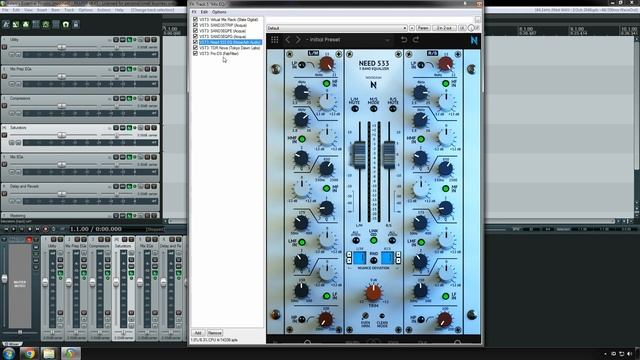Click the Remove button in FX window
This screenshot has height=360, width=640.
(214, 333)
